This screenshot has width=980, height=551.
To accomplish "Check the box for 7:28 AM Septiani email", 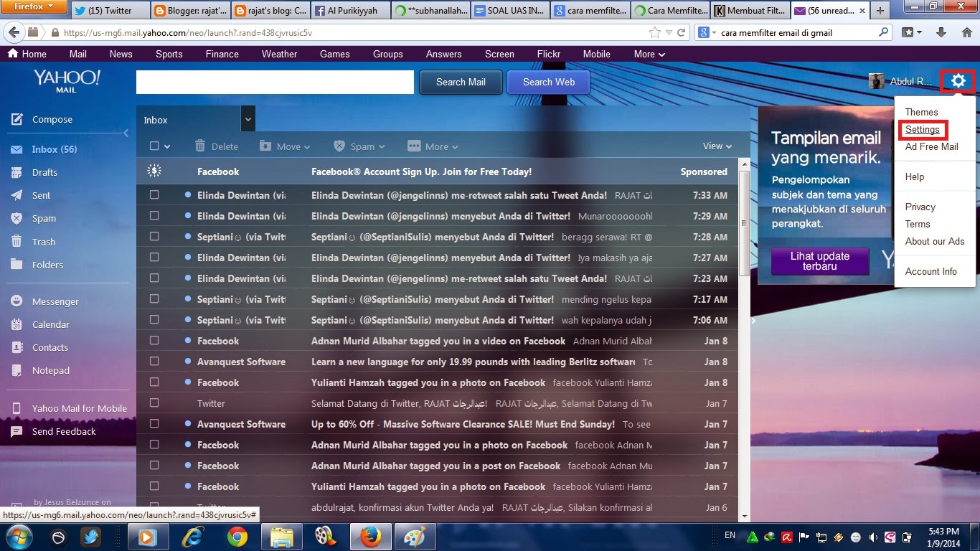I will [154, 236].
